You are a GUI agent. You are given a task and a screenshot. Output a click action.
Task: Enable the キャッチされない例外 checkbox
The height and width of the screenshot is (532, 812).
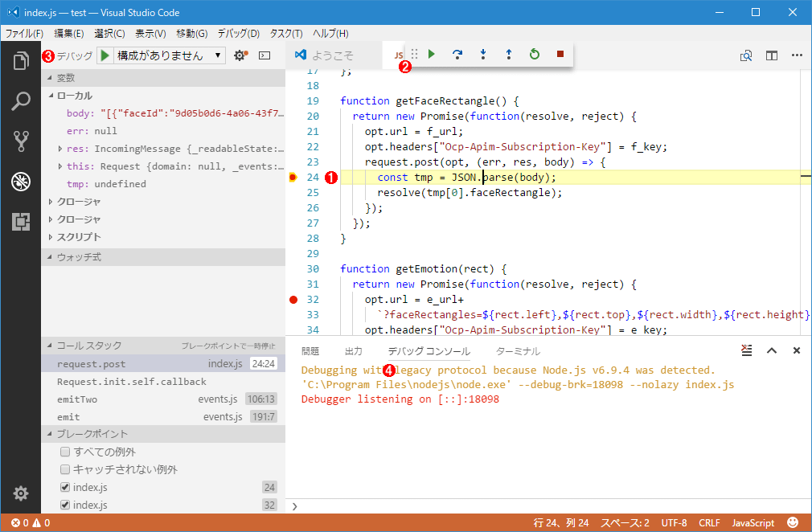pyautogui.click(x=66, y=469)
